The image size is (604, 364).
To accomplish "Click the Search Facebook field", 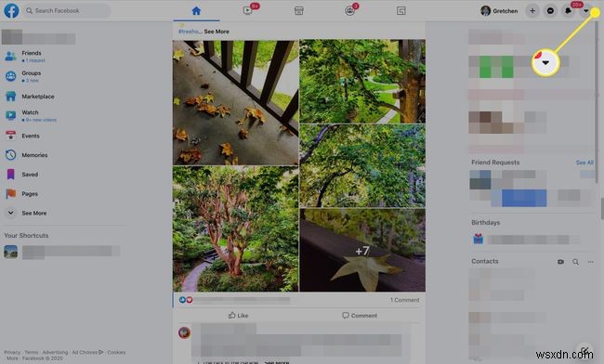I will (67, 11).
